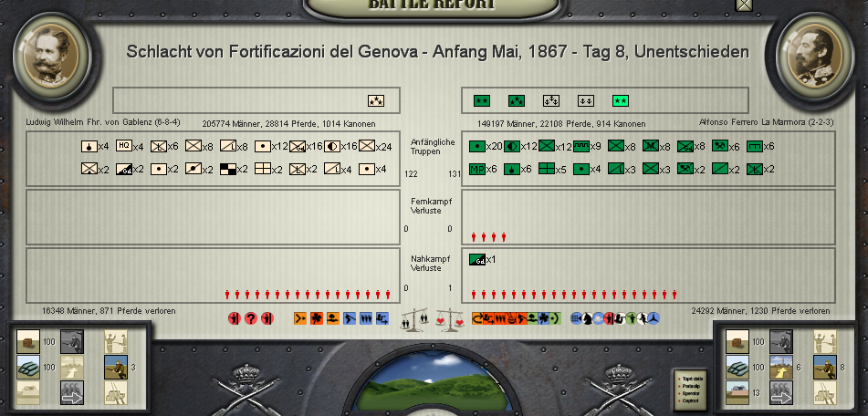Click the arrow icon in bottom-left panel

point(71,392)
